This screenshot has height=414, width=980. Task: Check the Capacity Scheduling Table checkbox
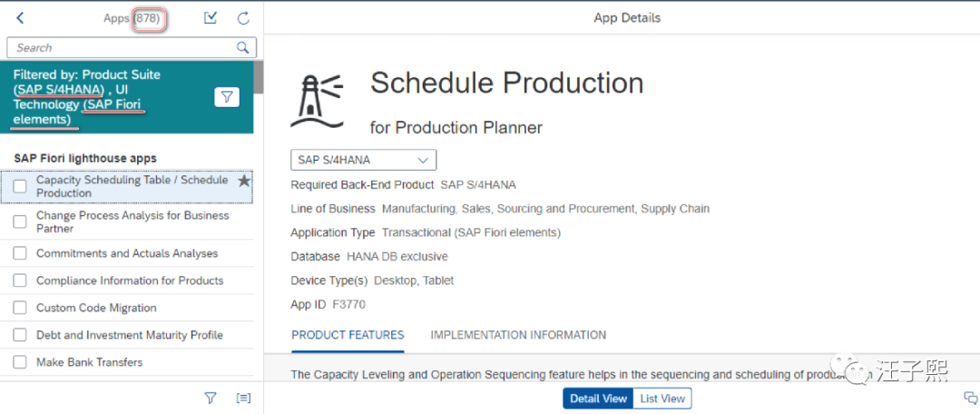tap(20, 186)
